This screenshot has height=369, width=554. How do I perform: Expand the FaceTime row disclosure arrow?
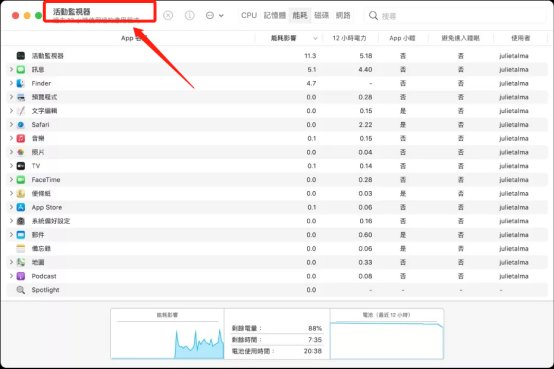click(x=11, y=180)
